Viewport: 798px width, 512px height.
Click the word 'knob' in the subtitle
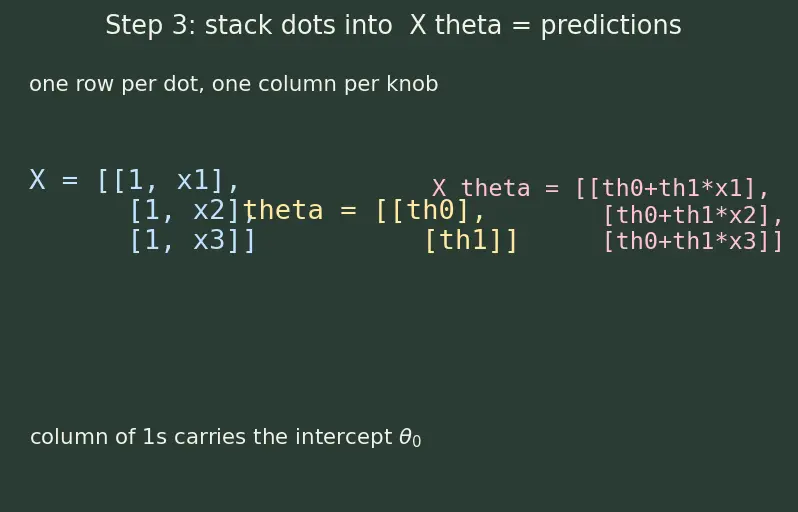[x=412, y=84]
